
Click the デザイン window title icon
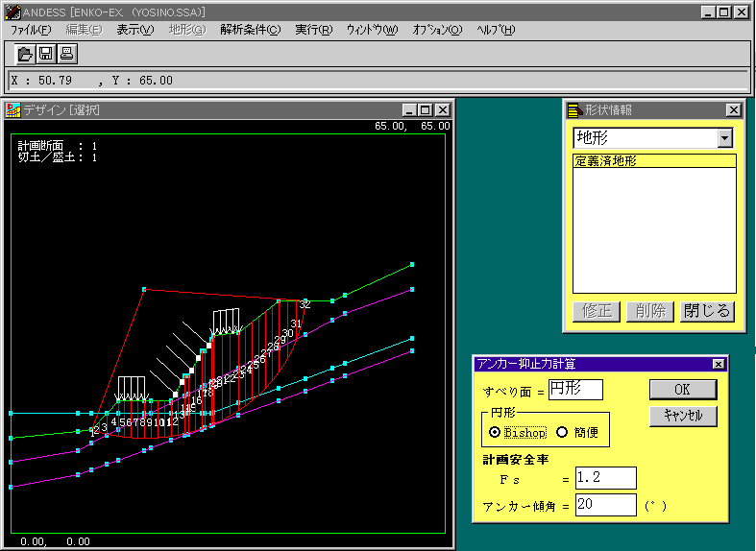point(12,109)
